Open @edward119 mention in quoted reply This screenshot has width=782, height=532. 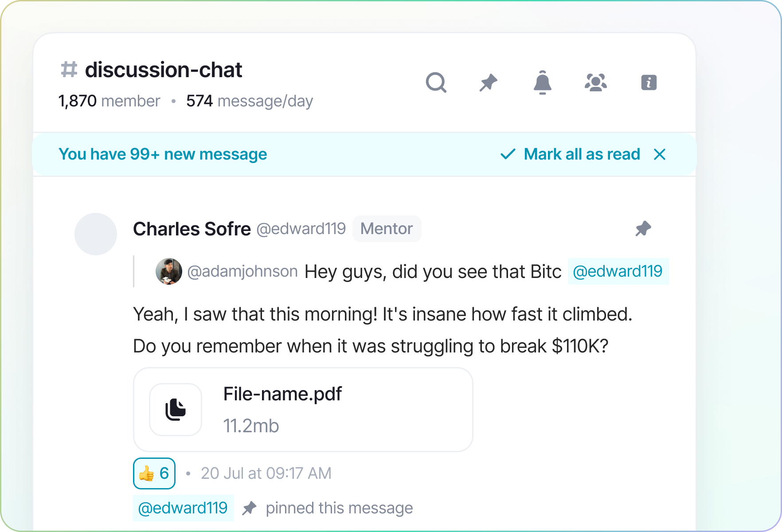[x=618, y=271]
